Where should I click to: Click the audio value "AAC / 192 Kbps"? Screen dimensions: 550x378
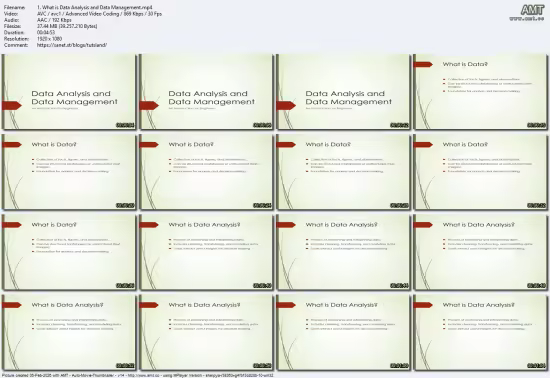[54, 20]
